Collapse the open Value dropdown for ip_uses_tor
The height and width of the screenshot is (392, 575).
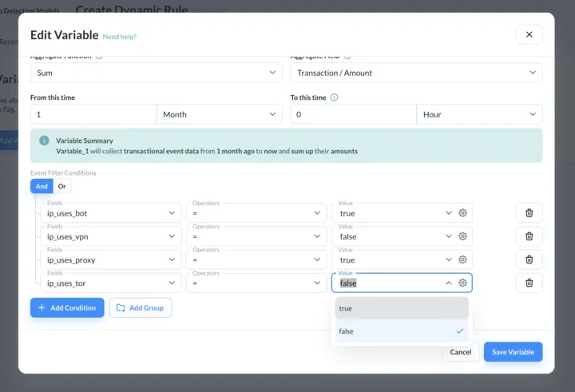(449, 283)
